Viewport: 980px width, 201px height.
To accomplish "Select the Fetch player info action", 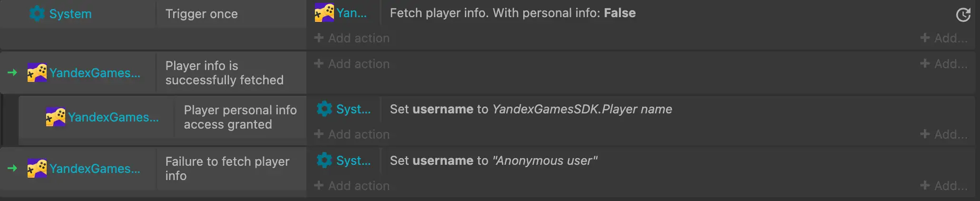I will pyautogui.click(x=512, y=13).
